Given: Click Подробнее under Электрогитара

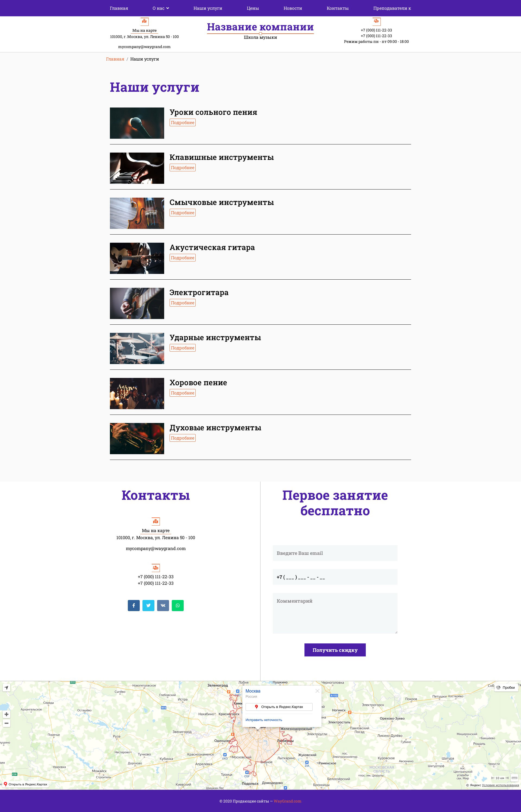Looking at the screenshot, I should (182, 303).
